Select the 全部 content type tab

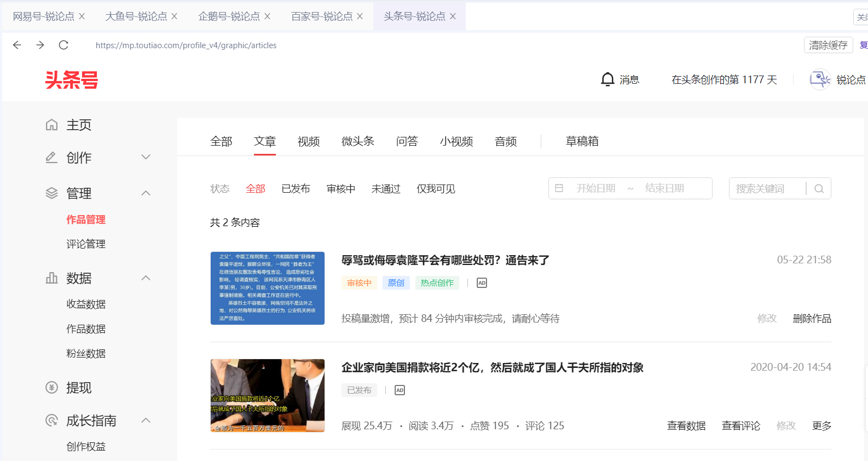click(221, 141)
